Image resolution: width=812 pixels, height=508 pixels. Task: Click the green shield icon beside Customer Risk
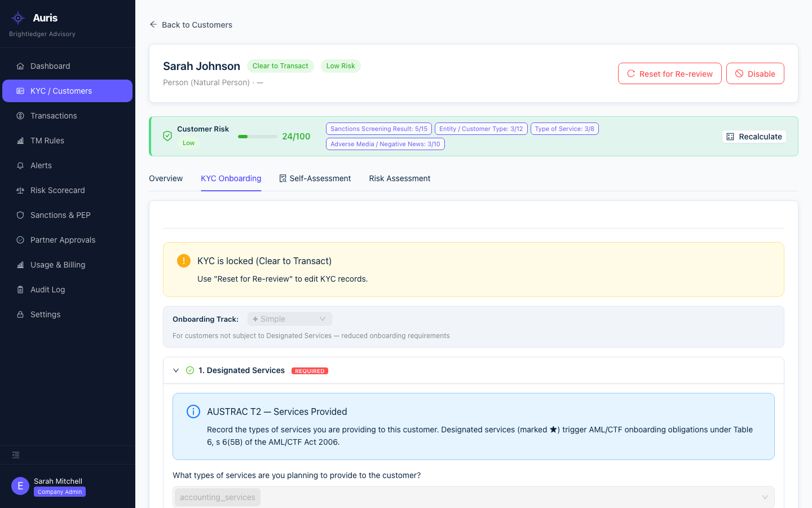click(x=167, y=136)
